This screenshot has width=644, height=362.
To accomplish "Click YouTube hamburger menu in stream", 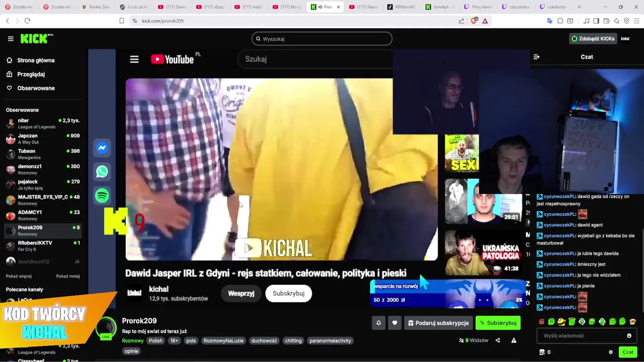I will click(x=134, y=59).
